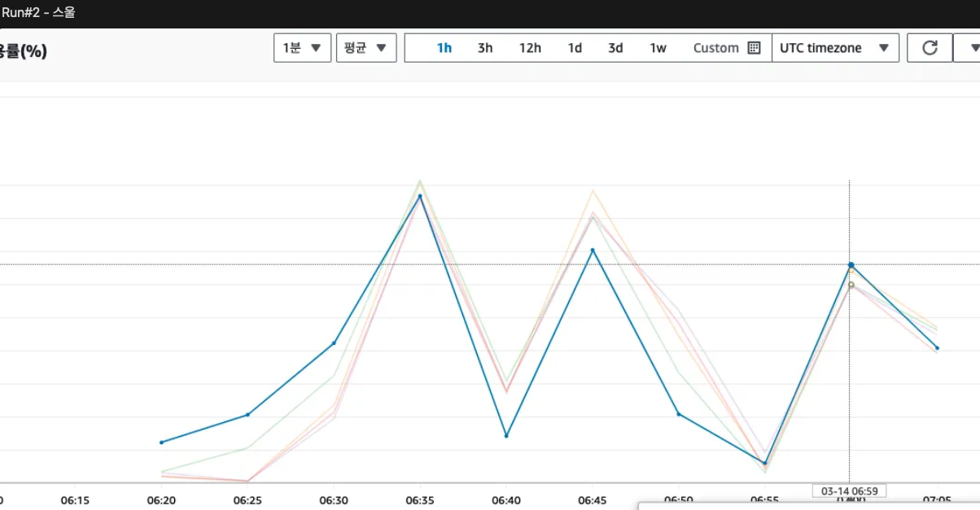Select blue data point at 07:05

pos(937,348)
